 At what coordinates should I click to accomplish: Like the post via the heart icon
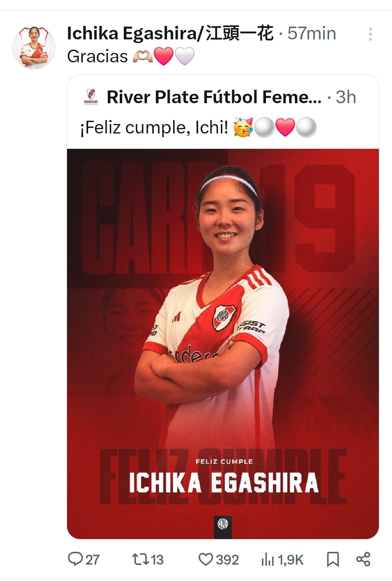(205, 559)
